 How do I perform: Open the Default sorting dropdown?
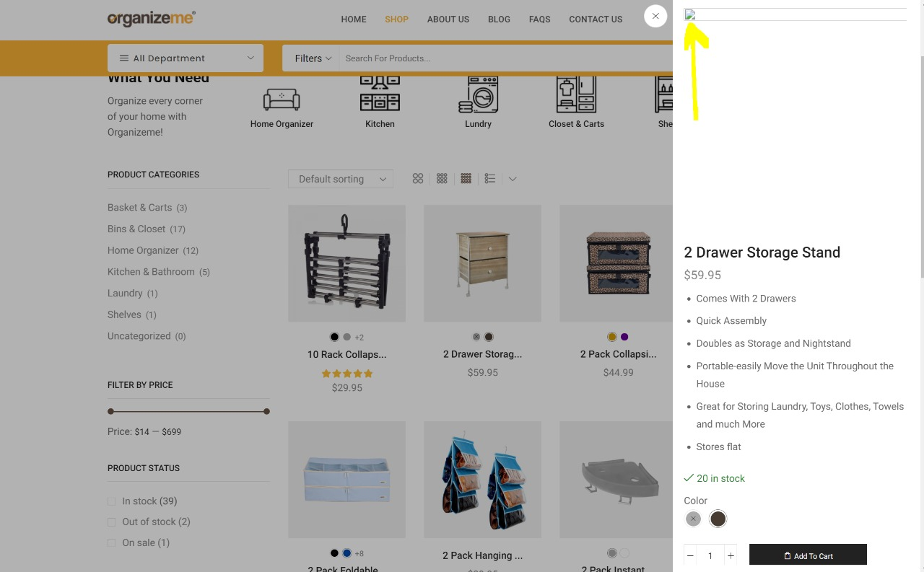pyautogui.click(x=341, y=179)
